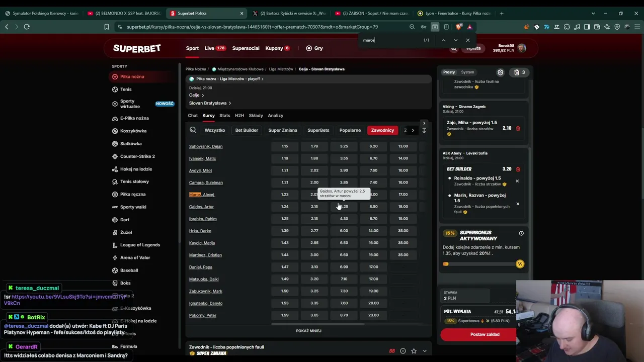The height and width of the screenshot is (362, 644).
Task: Open the Bonak98 profile avatar
Action: coord(522,48)
